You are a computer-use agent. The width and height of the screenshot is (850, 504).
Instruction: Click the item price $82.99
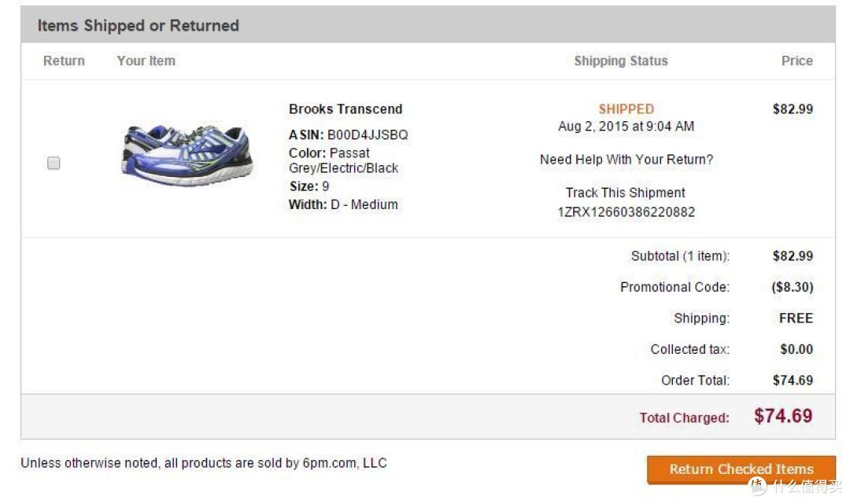(x=793, y=109)
